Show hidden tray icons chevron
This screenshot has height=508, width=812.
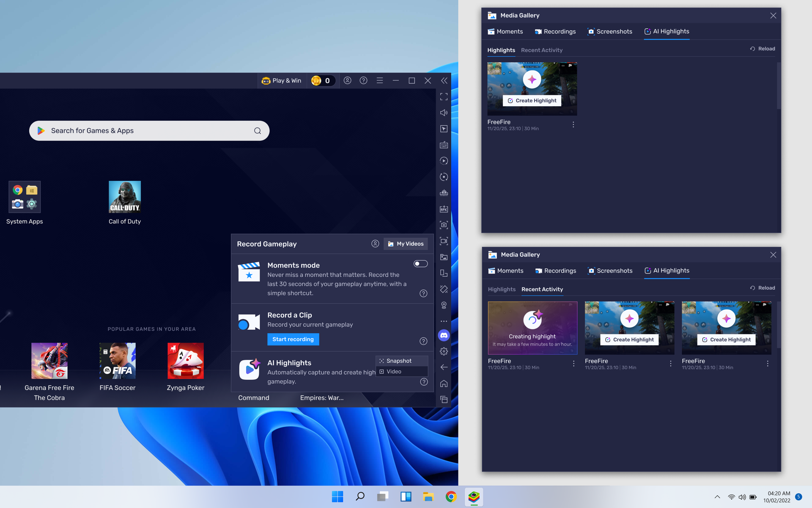point(717,497)
